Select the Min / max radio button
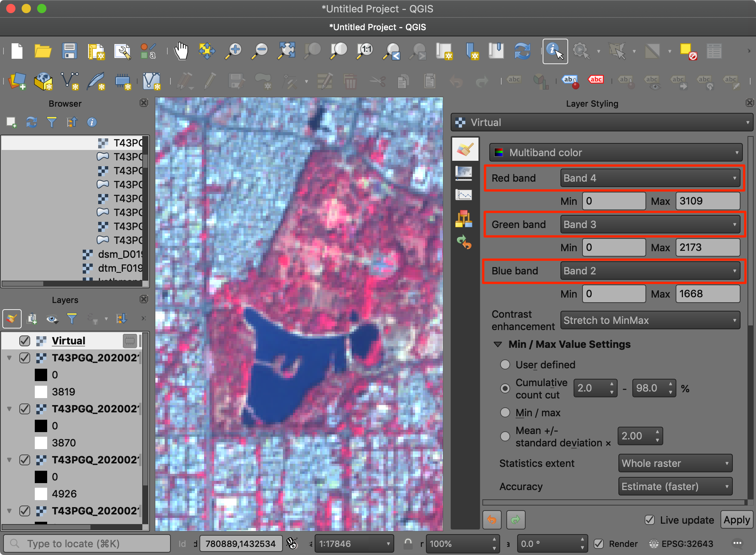This screenshot has height=555, width=756. click(x=505, y=413)
